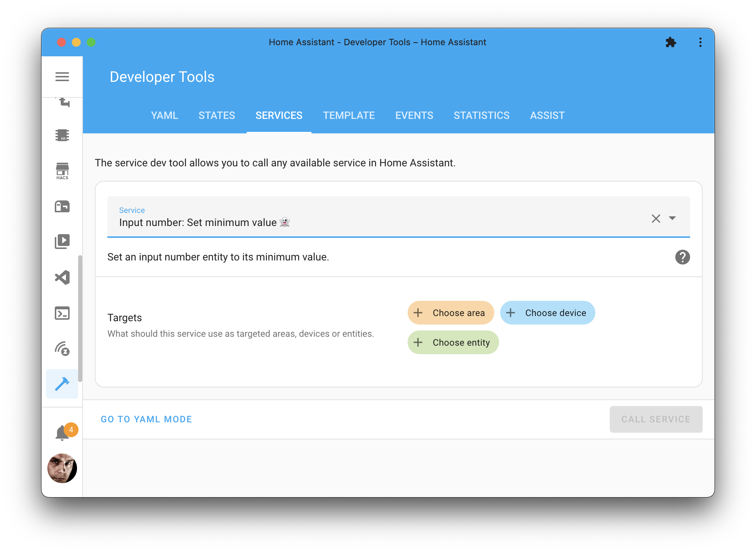Select Choose device target

pos(546,313)
